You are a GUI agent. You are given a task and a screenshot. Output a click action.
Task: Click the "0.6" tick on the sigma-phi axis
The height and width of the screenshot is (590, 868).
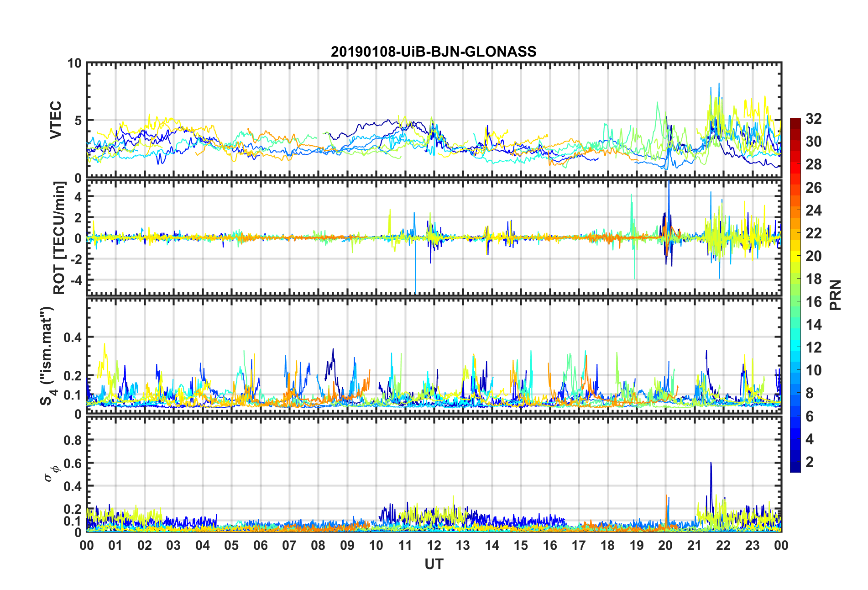73,463
